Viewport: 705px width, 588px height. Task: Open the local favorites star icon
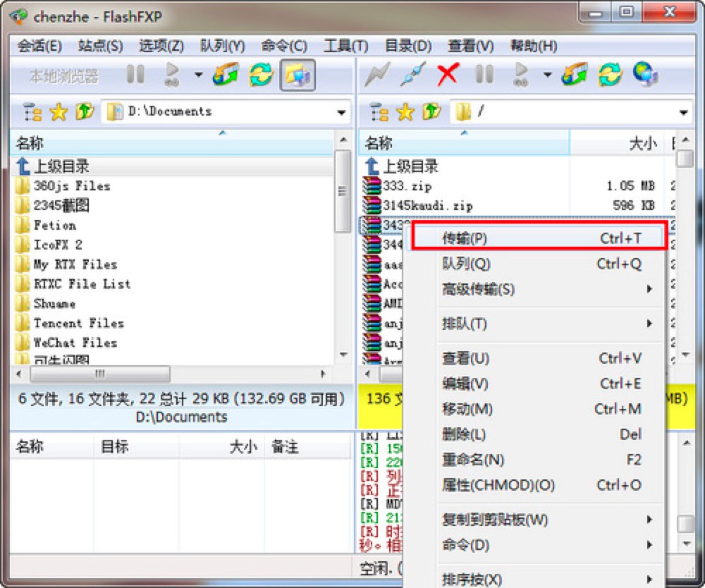click(x=59, y=112)
